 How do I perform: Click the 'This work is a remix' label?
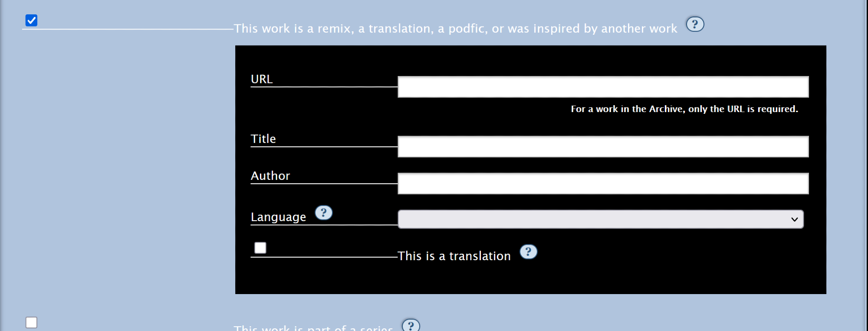(455, 29)
